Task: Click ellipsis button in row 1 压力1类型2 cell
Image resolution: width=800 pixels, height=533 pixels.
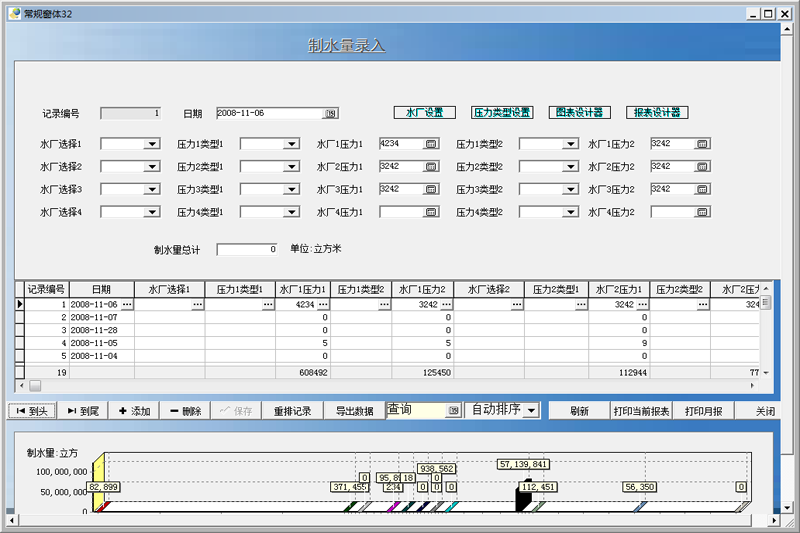Action: click(x=384, y=304)
